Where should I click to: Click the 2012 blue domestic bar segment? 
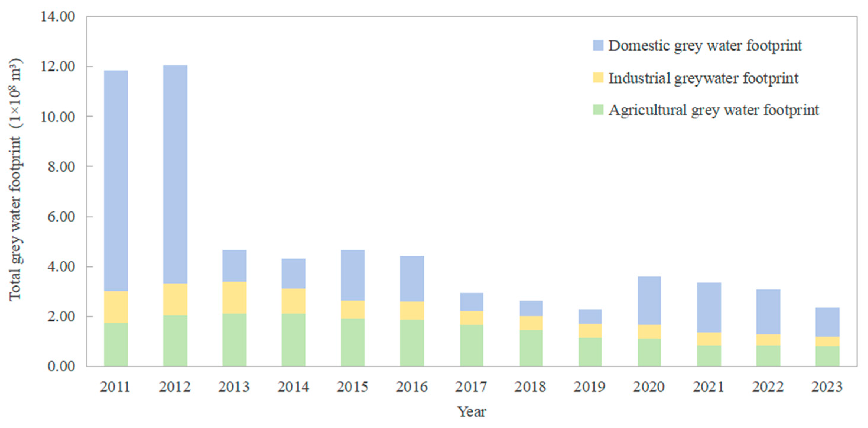[175, 174]
